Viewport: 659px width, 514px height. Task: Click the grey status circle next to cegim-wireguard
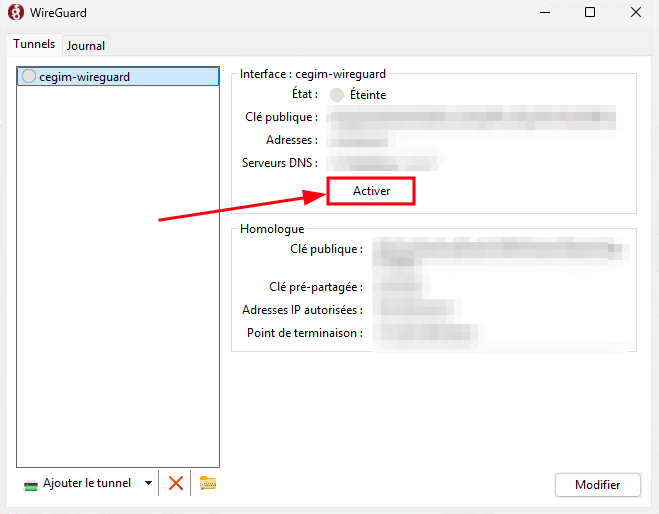pyautogui.click(x=29, y=76)
